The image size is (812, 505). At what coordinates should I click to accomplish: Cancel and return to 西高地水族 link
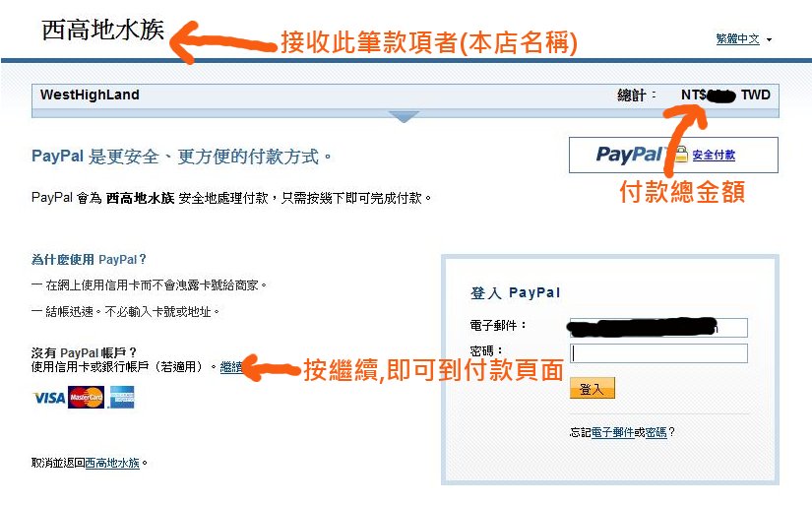click(x=112, y=463)
